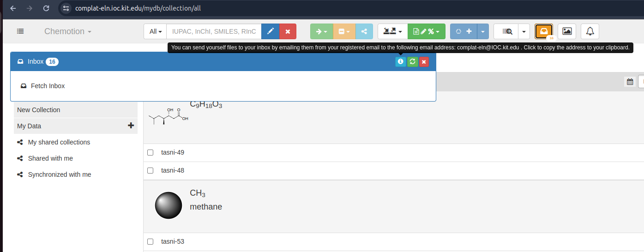
Task: Close the Inbox panel with red X
Action: (424, 62)
